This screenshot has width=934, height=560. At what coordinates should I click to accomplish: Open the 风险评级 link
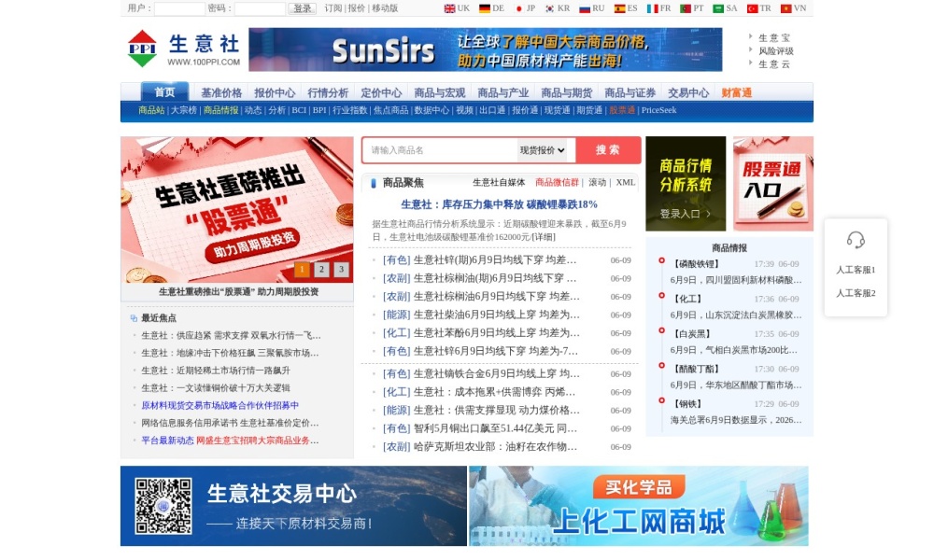pos(775,51)
